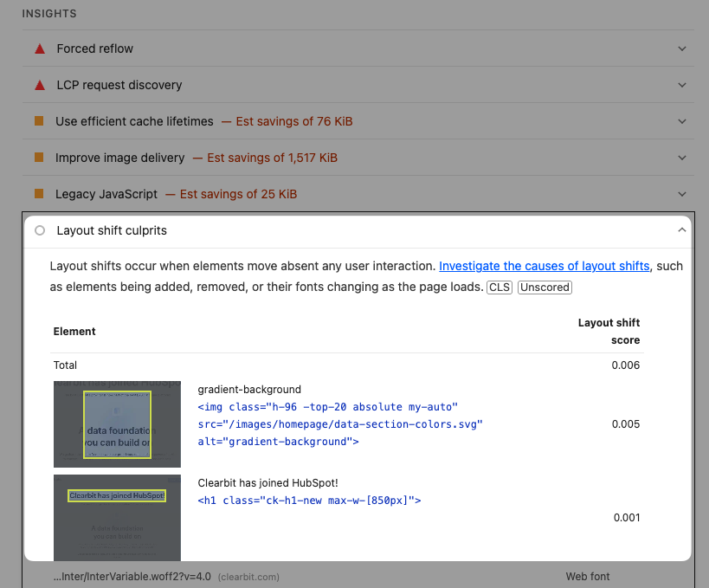
Task: Click the gradient-background element thumbnail
Action: (117, 424)
